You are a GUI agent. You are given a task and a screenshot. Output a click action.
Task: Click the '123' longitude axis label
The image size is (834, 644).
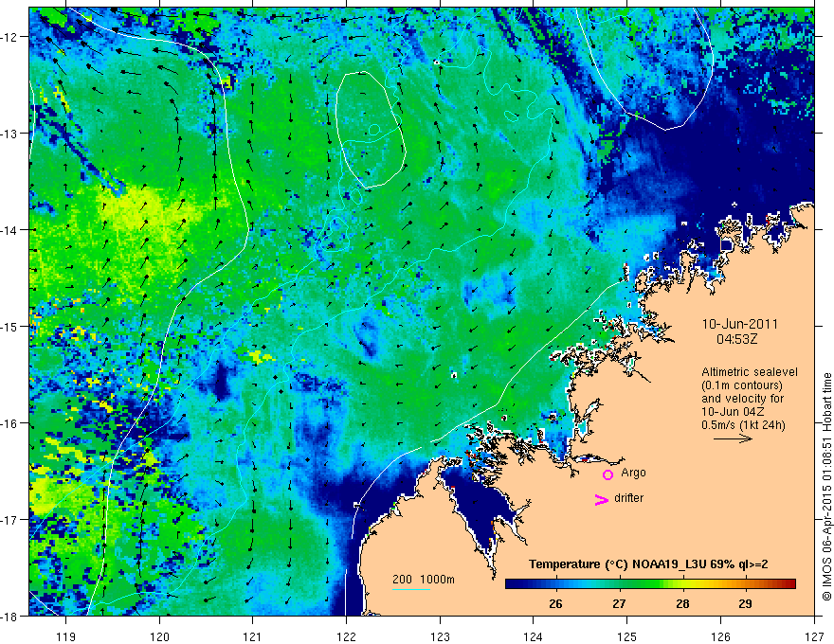[440, 636]
